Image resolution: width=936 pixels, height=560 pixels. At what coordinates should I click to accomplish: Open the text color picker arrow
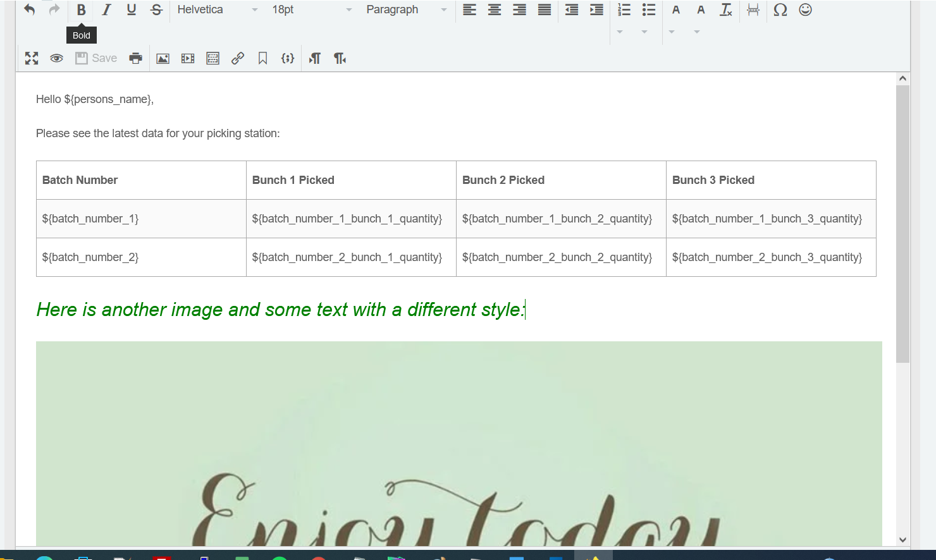tap(672, 32)
